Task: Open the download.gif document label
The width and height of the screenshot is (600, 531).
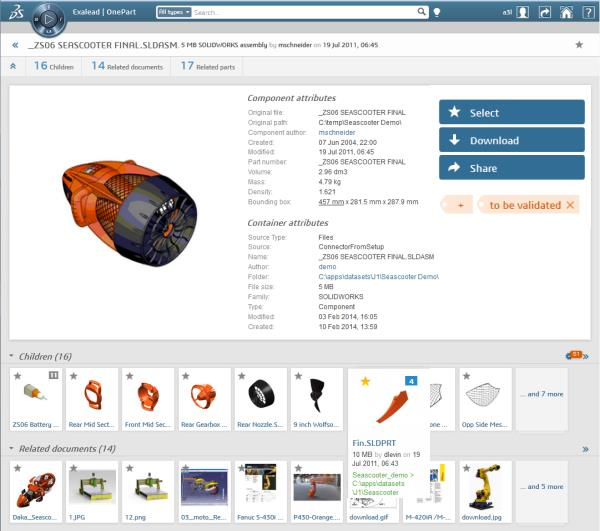Action: tap(368, 517)
